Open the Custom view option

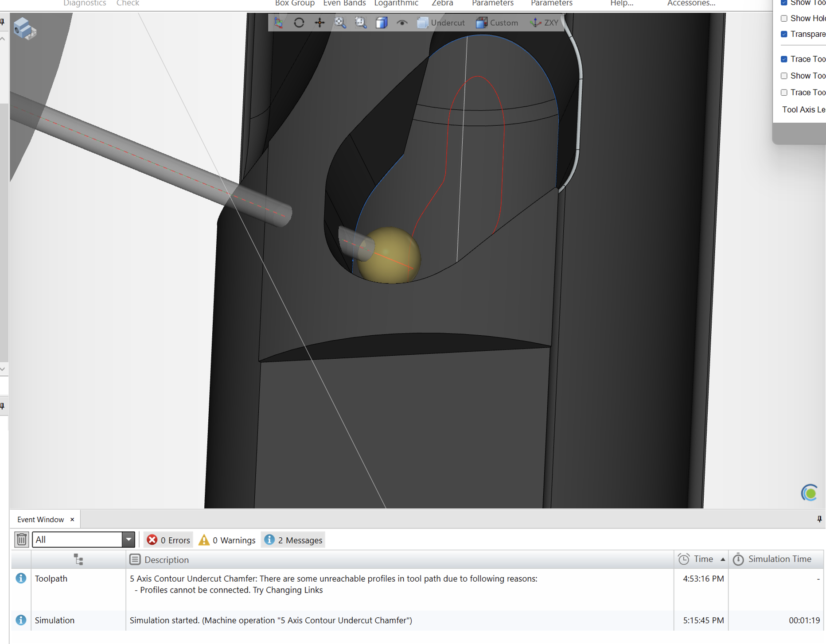pos(497,23)
